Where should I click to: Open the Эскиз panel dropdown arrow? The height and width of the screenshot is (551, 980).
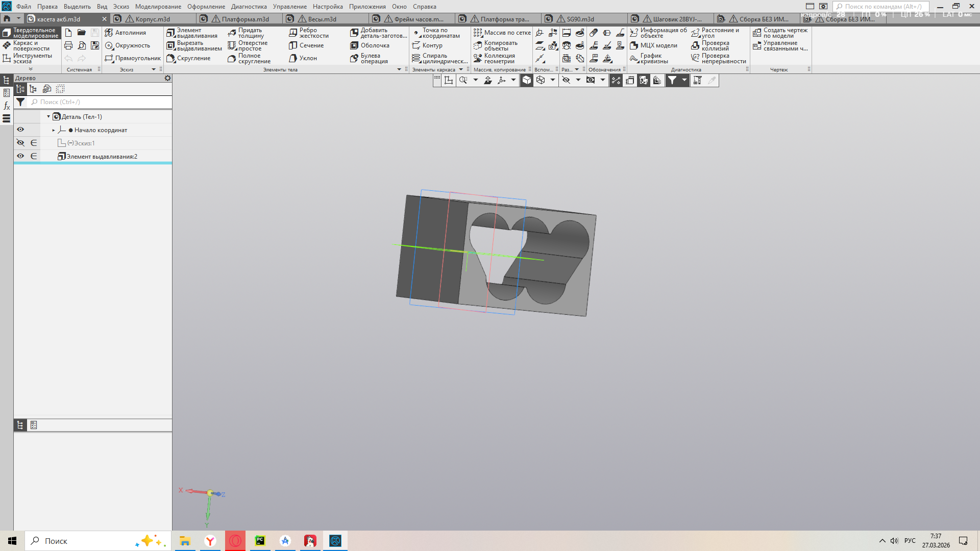[x=154, y=69]
